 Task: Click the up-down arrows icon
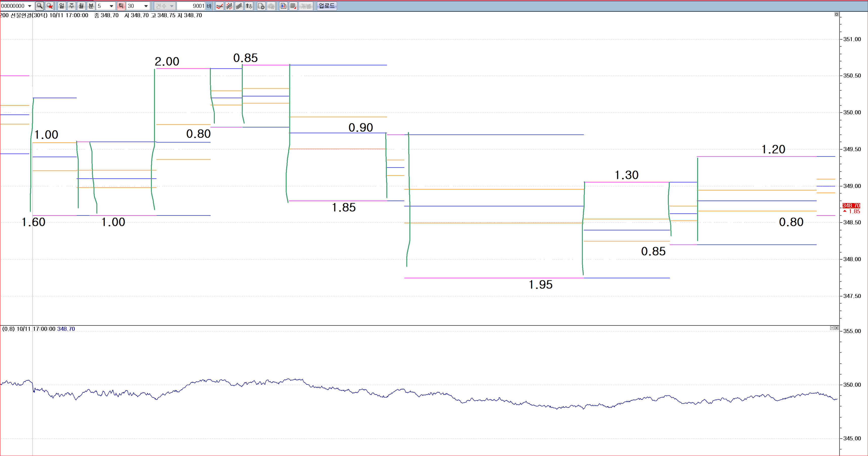(x=249, y=6)
